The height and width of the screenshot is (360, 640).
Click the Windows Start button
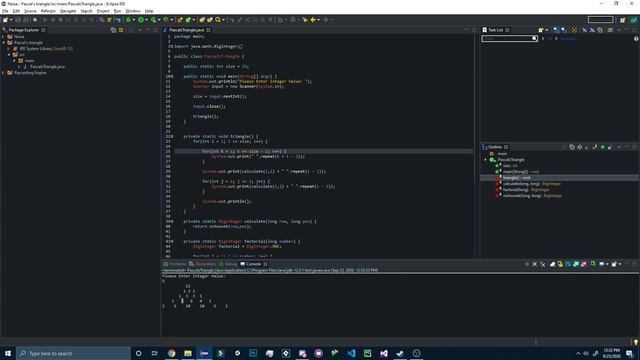point(8,353)
